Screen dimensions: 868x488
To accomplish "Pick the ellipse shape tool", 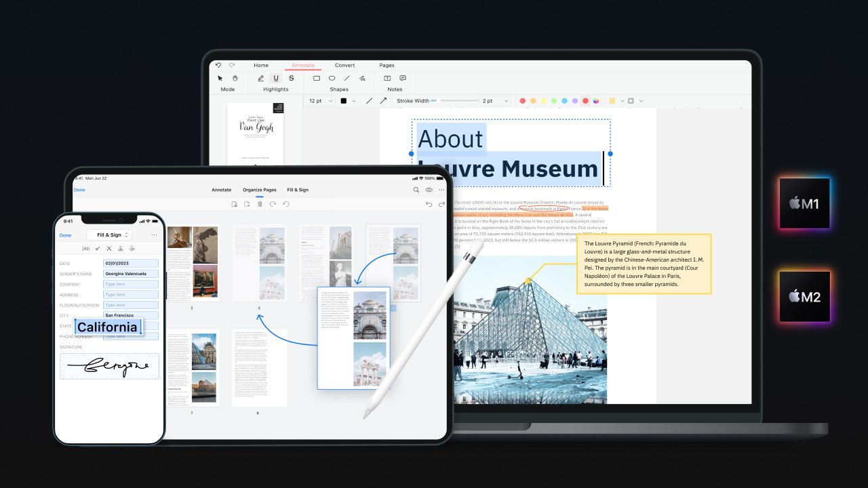I will [332, 79].
